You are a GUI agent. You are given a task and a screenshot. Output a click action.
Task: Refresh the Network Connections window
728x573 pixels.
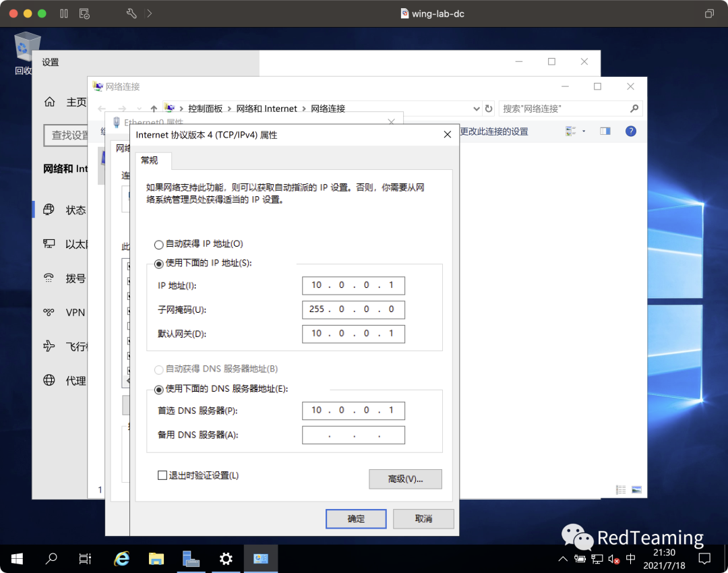point(489,109)
